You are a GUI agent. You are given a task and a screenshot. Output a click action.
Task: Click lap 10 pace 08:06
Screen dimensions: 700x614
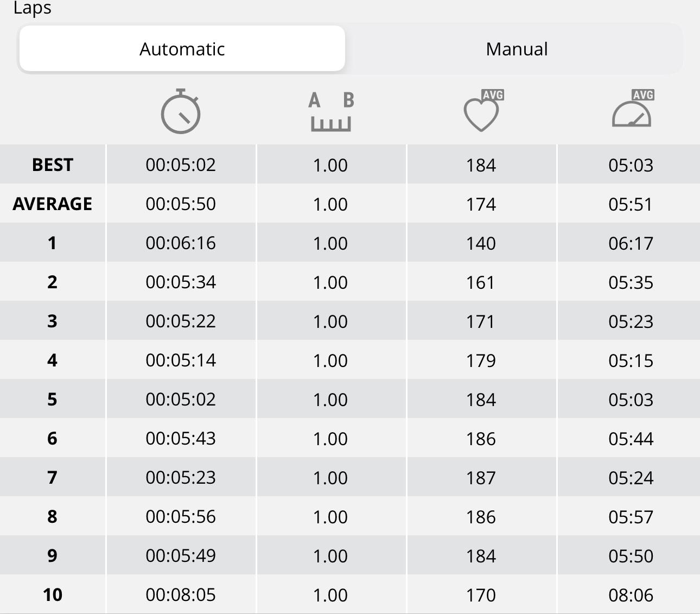pos(631,595)
